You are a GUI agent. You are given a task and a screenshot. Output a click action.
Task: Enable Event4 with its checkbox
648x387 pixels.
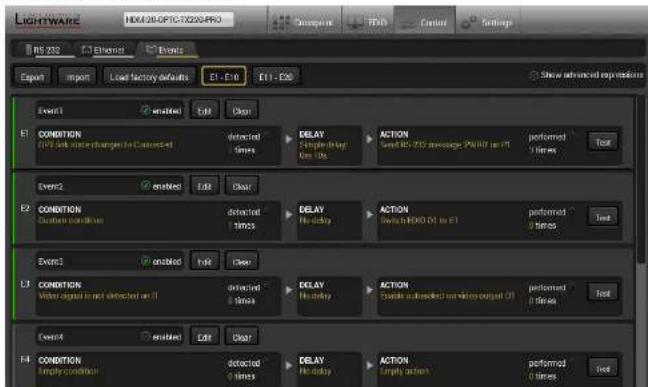145,337
